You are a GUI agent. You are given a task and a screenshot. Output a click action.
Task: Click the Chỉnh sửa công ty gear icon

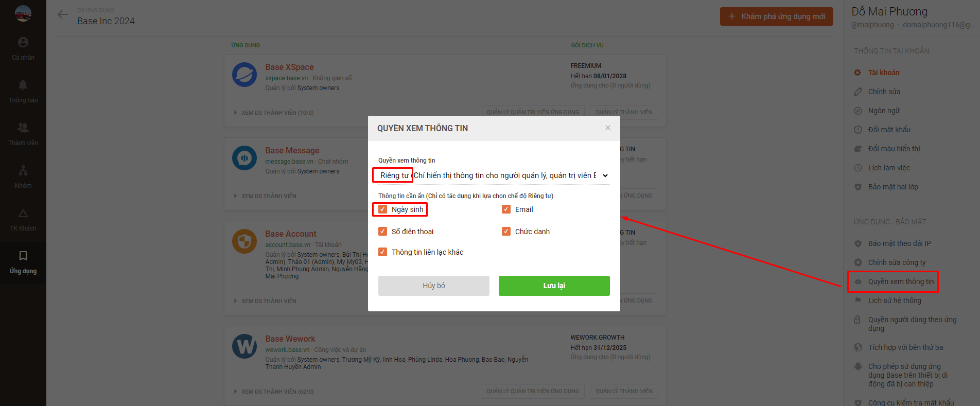(857, 262)
